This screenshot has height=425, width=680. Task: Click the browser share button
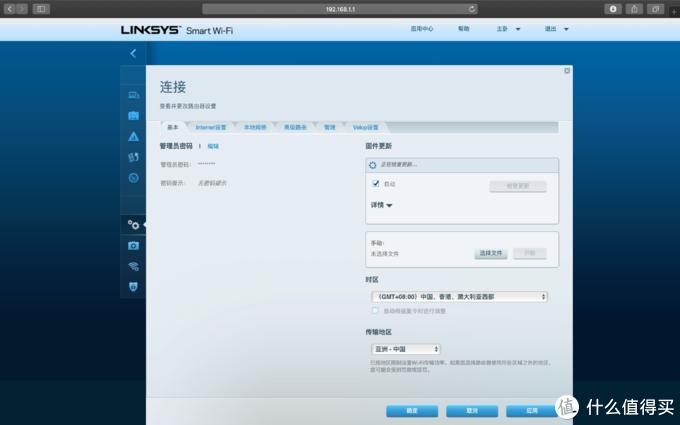tap(634, 9)
